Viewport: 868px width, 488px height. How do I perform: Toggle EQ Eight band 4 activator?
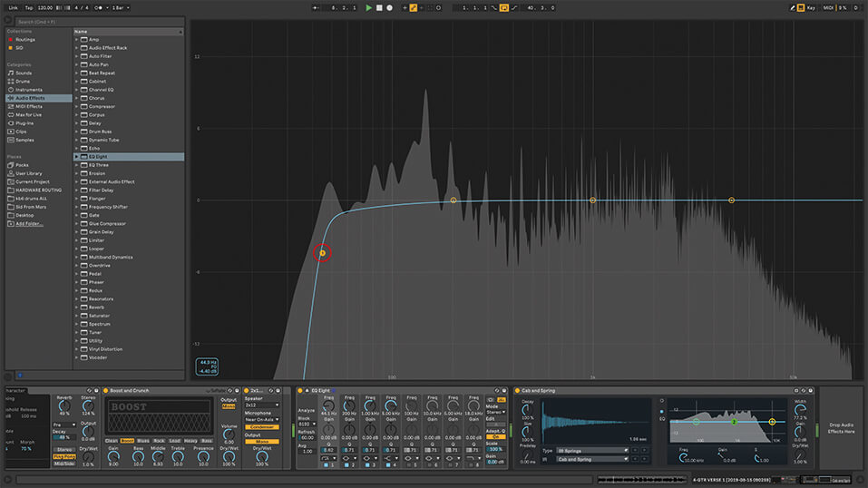tap(388, 465)
